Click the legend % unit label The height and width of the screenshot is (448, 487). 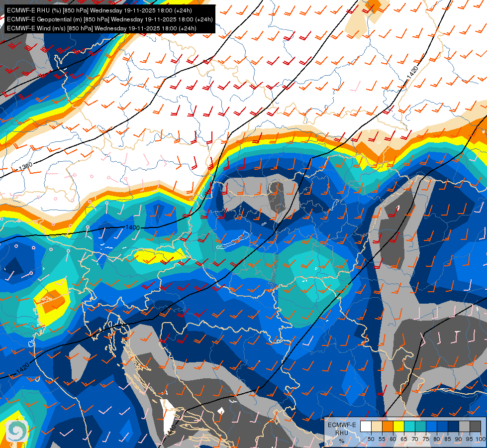coord(342,441)
